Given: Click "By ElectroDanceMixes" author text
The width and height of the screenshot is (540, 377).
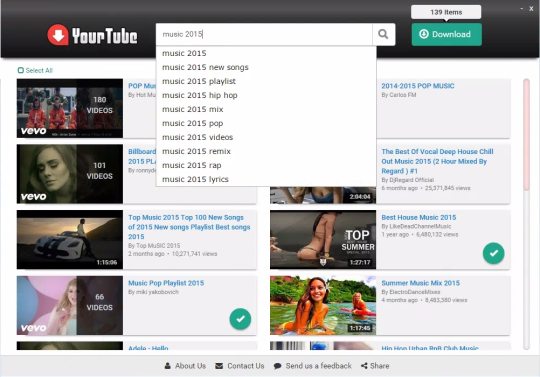Looking at the screenshot, I should (x=411, y=292).
